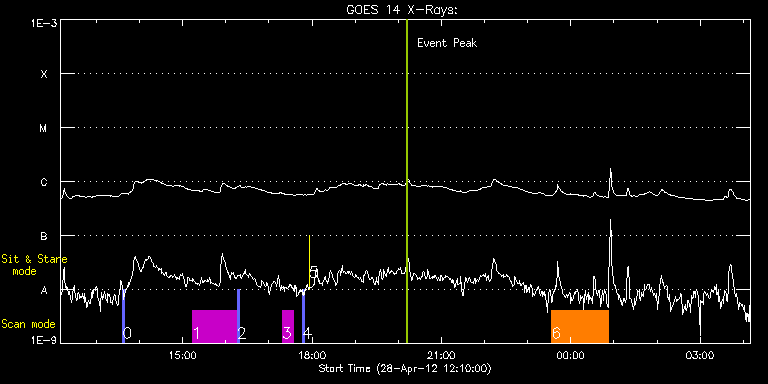Click the 'Event Peak' label
Image resolution: width=768 pixels, height=384 pixels.
point(447,43)
